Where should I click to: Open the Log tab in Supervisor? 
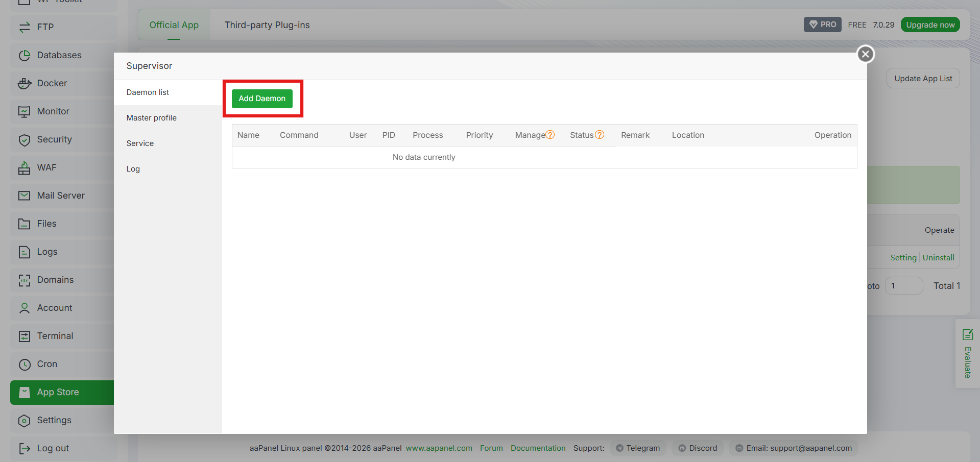pos(168,169)
